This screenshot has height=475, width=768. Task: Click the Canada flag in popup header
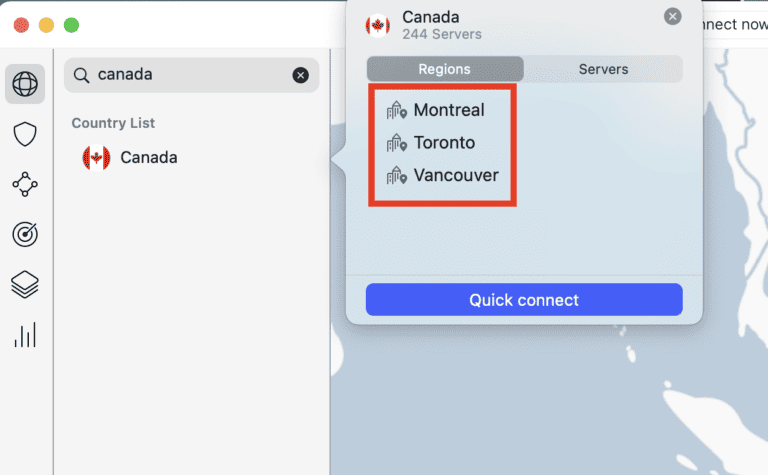[x=378, y=25]
